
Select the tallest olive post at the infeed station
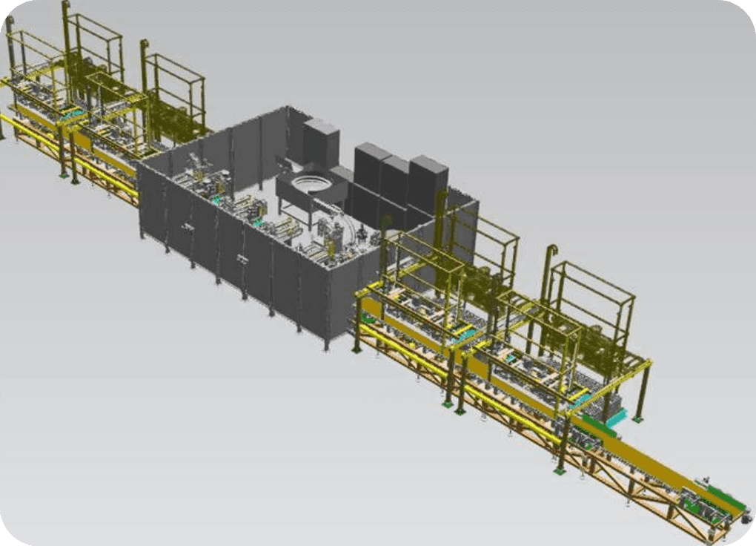click(x=66, y=45)
